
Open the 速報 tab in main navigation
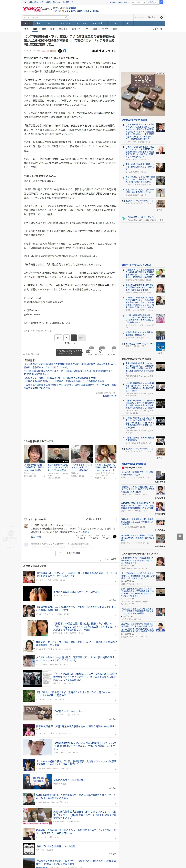(38, 24)
